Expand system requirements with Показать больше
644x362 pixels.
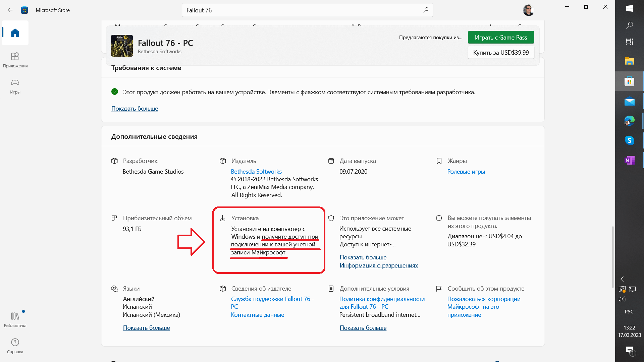pos(135,108)
